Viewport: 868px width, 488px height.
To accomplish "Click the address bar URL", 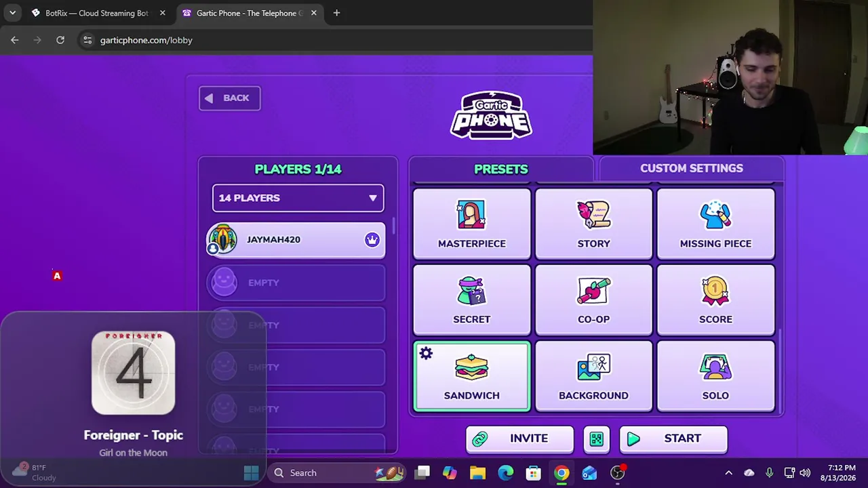I will pos(146,40).
